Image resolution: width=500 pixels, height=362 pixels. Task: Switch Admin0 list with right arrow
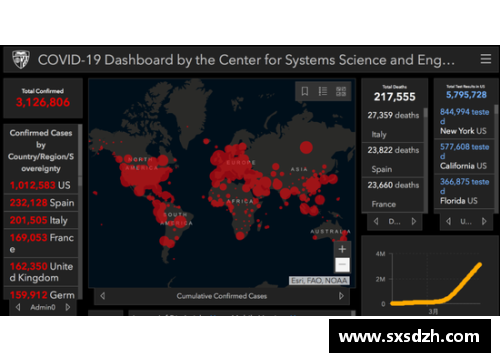coord(68,307)
